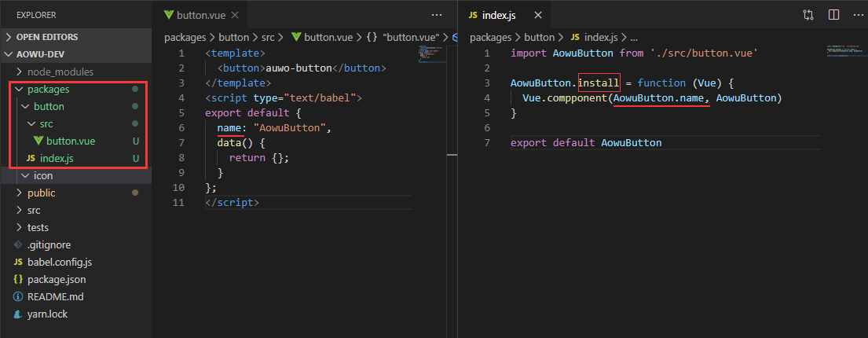This screenshot has width=868, height=338.
Task: Open the more actions ellipsis above button.vue editor
Action: (x=437, y=15)
